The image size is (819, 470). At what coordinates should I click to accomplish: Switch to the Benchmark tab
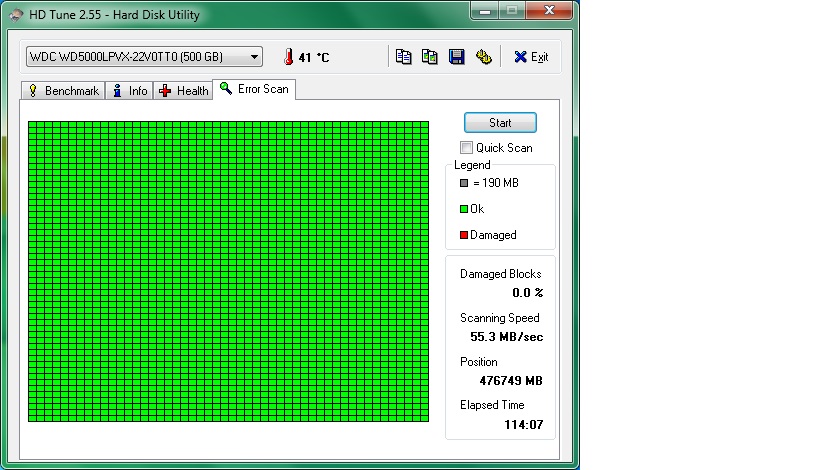63,91
